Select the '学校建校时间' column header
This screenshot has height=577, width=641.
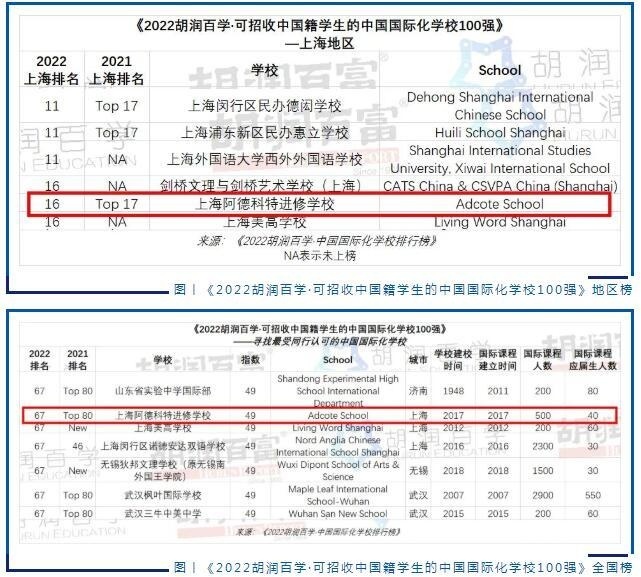coord(453,360)
